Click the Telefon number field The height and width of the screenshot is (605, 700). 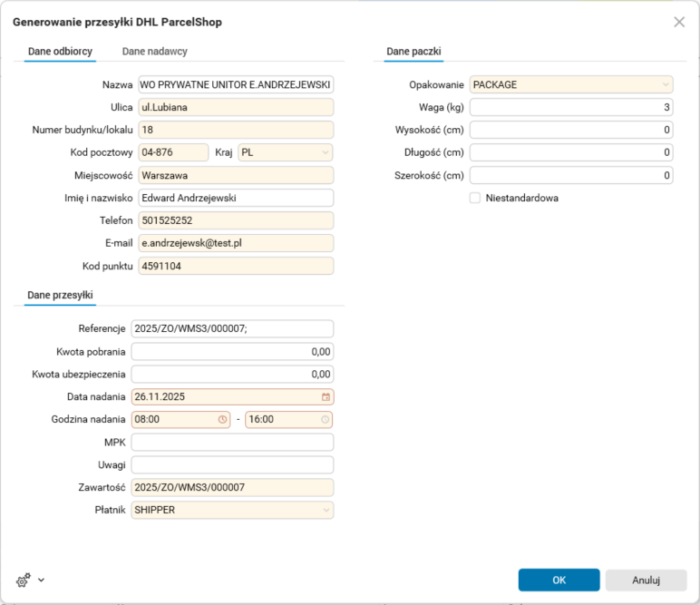[x=236, y=220]
